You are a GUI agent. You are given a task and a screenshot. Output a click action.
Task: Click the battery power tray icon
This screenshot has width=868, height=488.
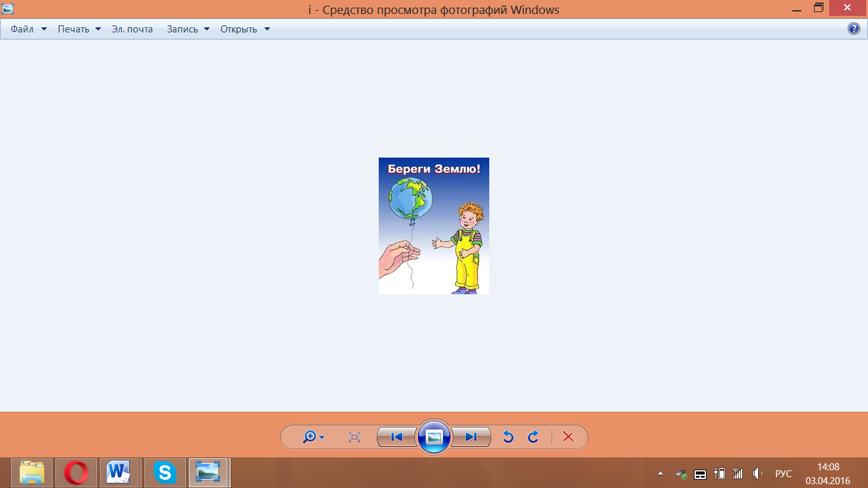pos(720,474)
